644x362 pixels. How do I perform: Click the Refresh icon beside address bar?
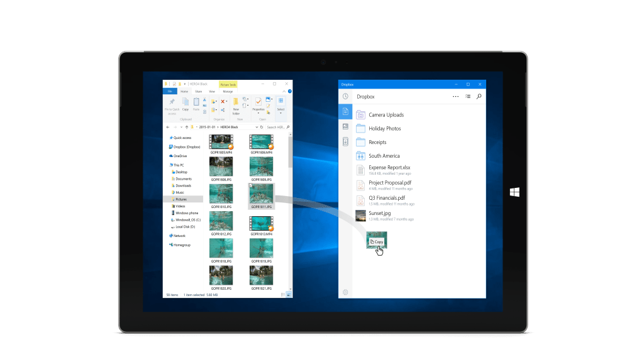262,127
